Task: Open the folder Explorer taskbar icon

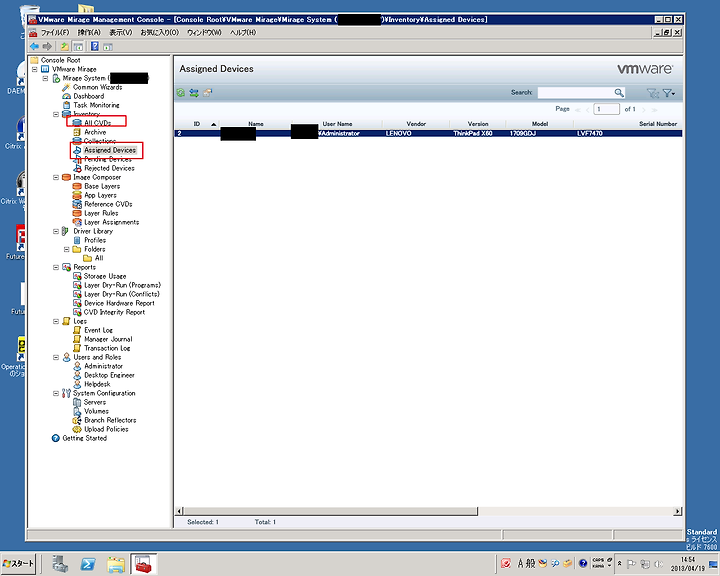Action: pos(116,564)
